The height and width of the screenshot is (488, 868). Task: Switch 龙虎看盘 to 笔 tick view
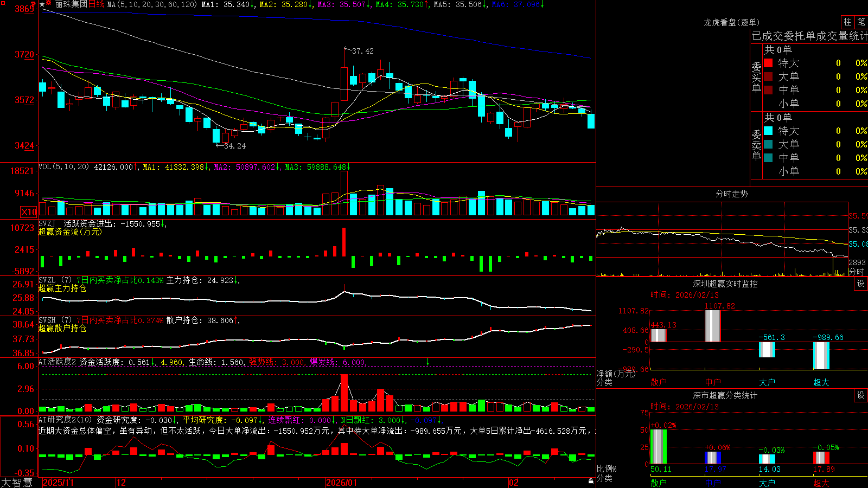pyautogui.click(x=861, y=22)
